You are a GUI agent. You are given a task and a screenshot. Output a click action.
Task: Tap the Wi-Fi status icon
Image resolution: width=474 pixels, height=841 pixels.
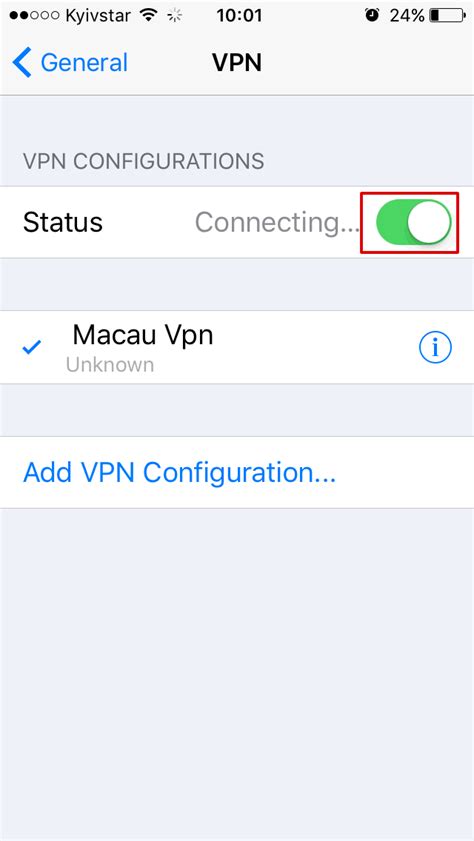coord(148,16)
